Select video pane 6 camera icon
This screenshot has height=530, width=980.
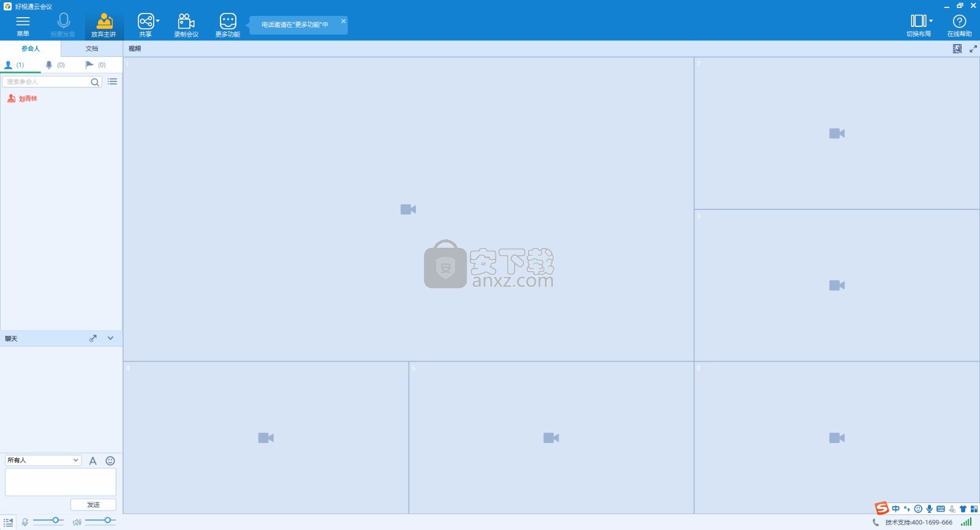[837, 438]
